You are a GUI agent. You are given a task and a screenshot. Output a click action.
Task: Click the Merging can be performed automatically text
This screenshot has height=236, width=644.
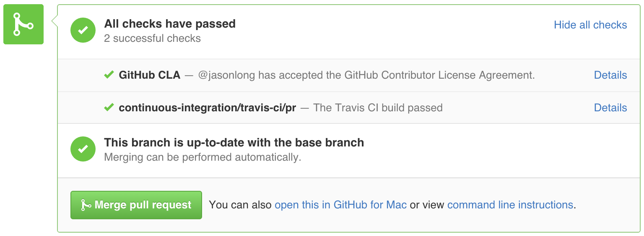click(203, 157)
